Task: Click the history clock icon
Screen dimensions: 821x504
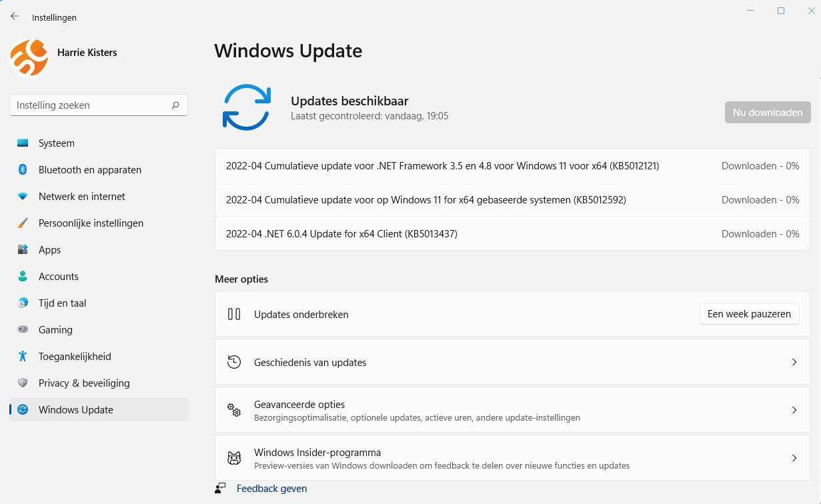Action: point(234,362)
